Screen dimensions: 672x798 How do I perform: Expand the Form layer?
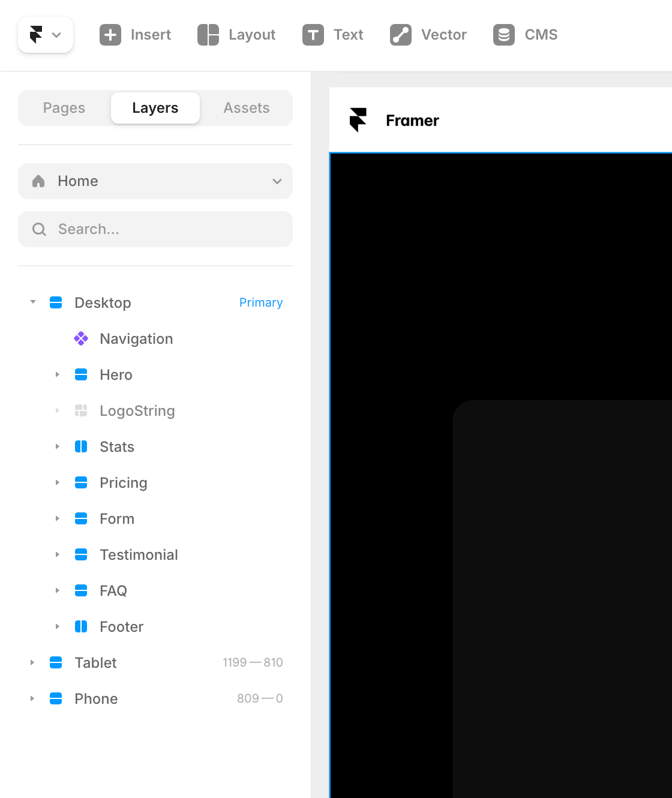(58, 518)
